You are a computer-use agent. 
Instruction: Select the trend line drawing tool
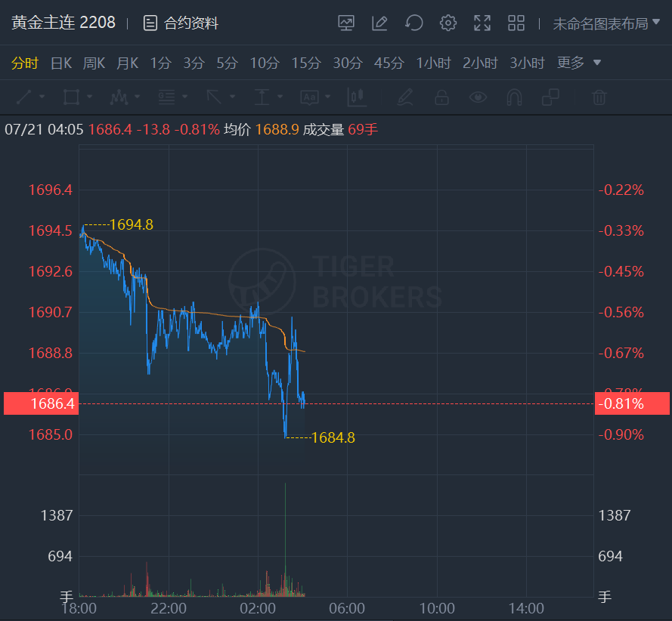coord(23,97)
